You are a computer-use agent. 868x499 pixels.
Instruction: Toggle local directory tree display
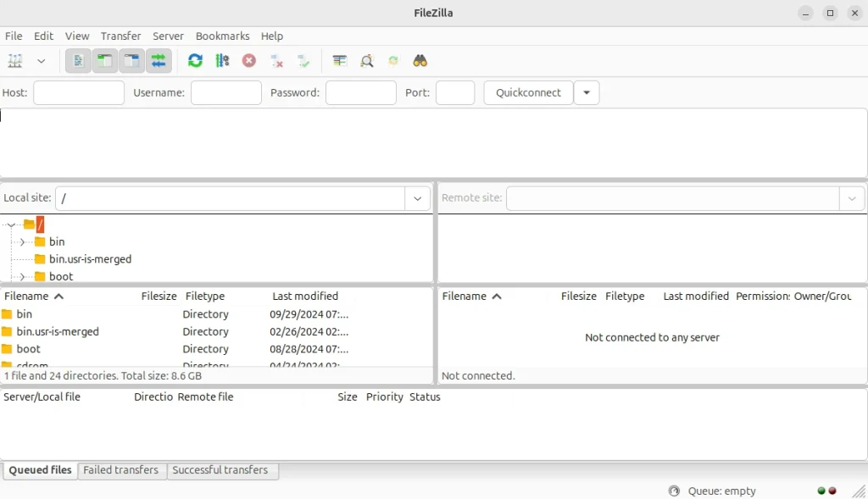104,61
